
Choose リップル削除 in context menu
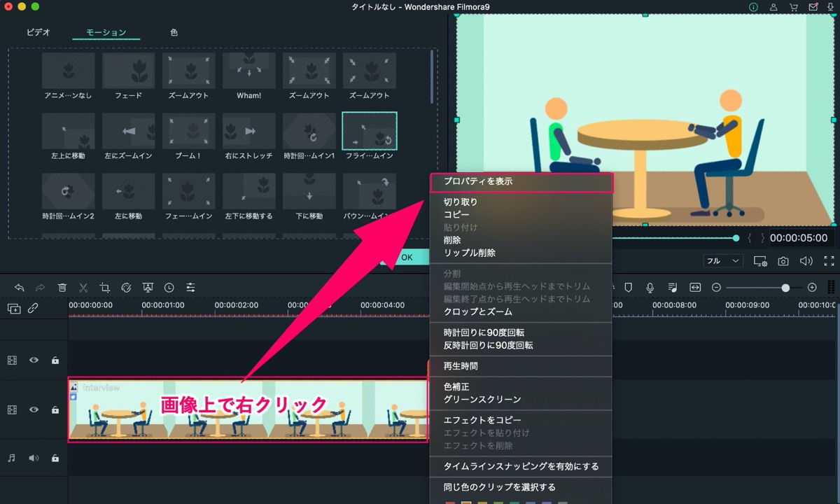click(521, 253)
